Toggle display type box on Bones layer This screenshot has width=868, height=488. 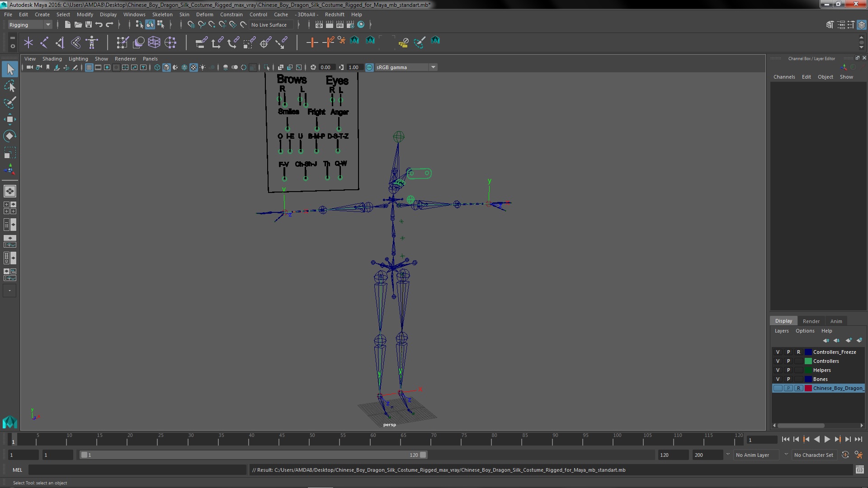tap(799, 379)
